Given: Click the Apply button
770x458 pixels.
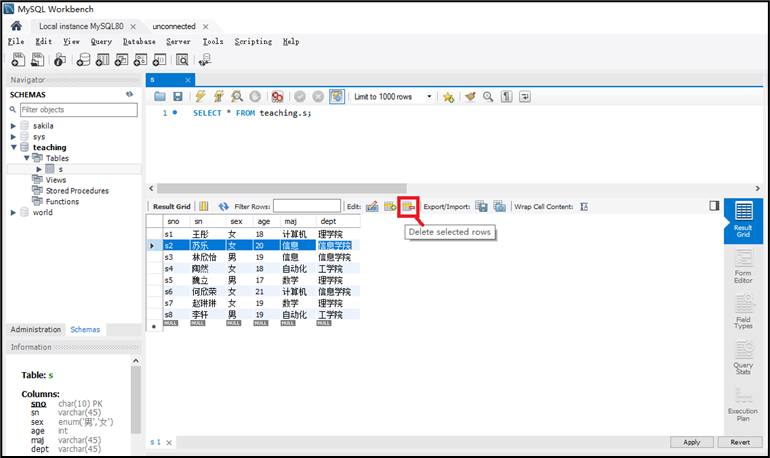Looking at the screenshot, I should (692, 442).
